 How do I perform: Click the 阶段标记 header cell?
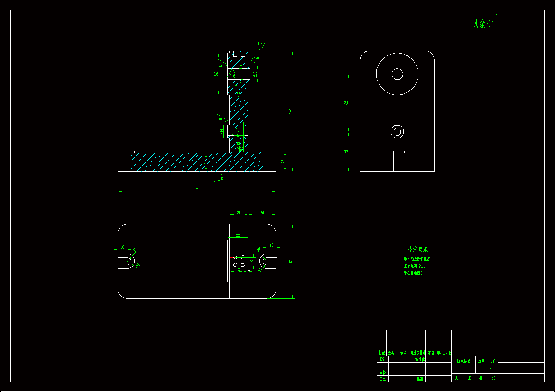point(463,361)
